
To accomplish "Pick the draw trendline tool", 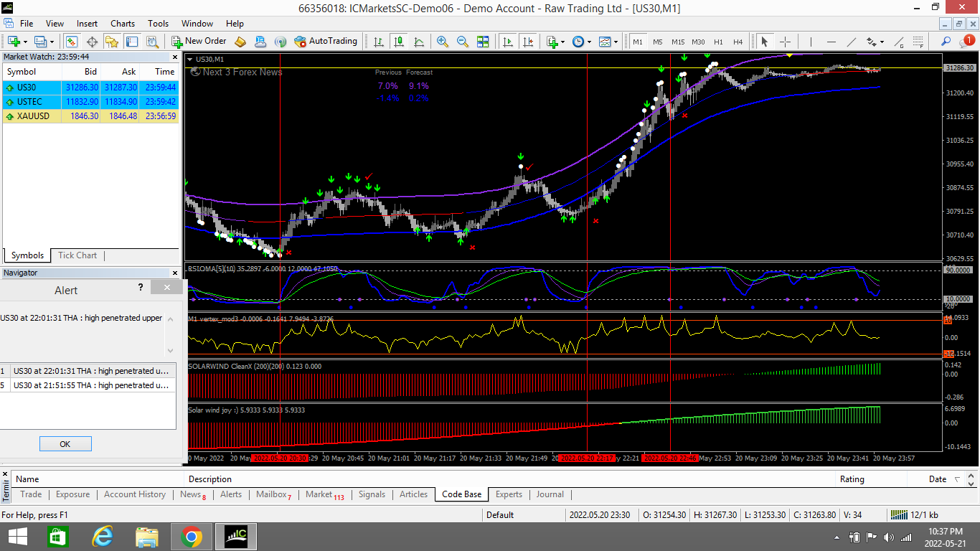I will (x=852, y=42).
